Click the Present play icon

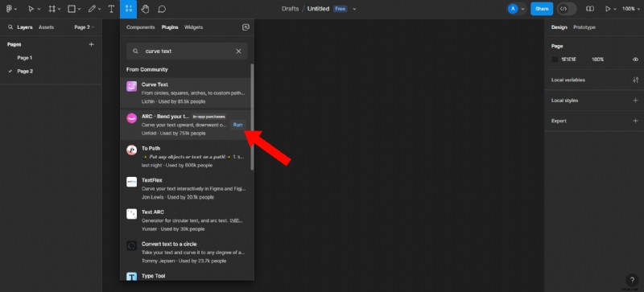(x=608, y=9)
